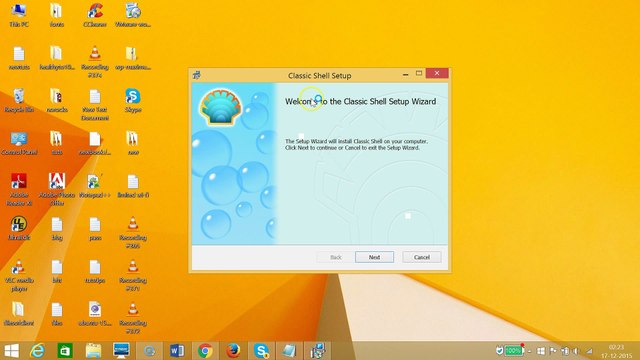640x360 pixels.
Task: Click the Action Center flag tray icon
Action: coord(553,351)
